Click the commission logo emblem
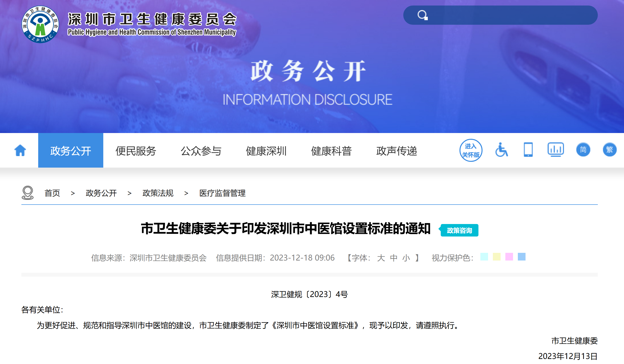 (40, 24)
